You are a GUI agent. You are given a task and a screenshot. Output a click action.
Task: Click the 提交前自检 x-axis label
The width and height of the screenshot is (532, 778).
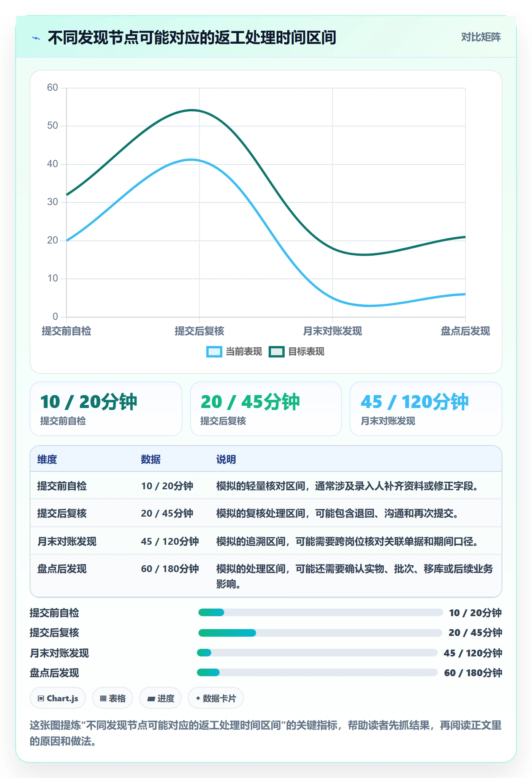[66, 331]
